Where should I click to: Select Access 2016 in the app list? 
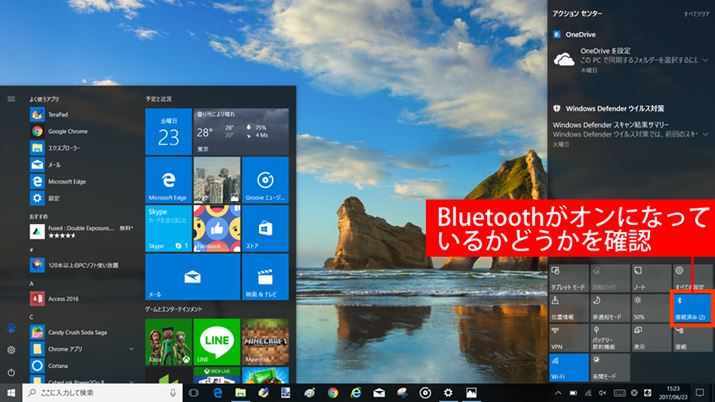click(x=65, y=297)
